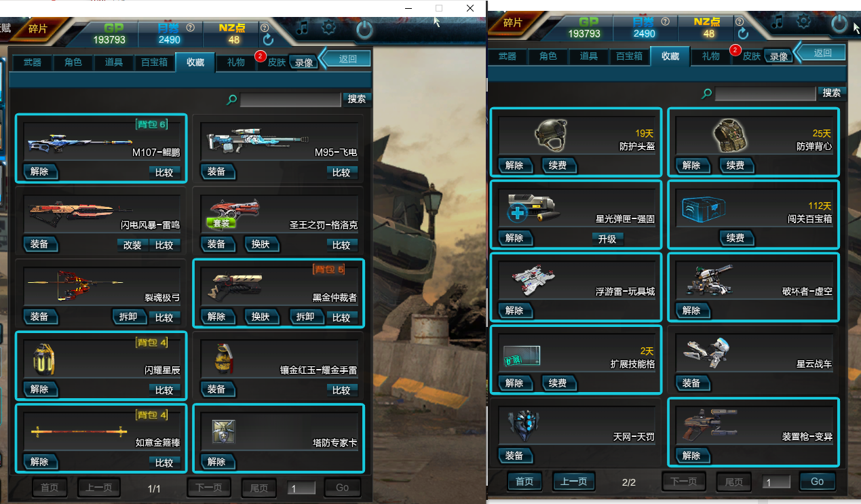Go to 上一页 in right window
The image size is (861, 504).
574,482
